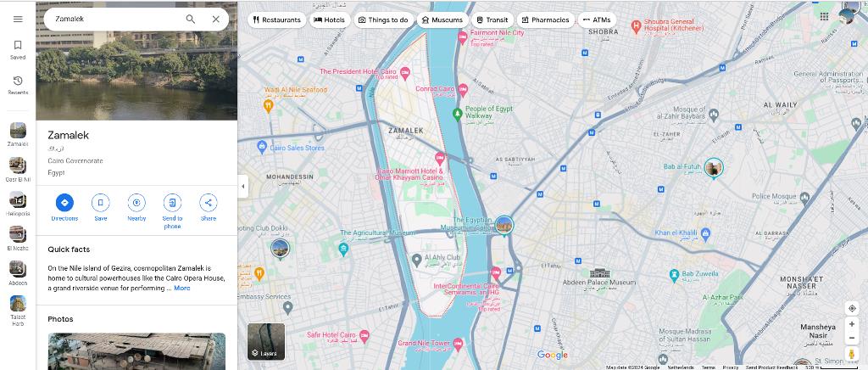Collapse the side panel arrow

243,186
